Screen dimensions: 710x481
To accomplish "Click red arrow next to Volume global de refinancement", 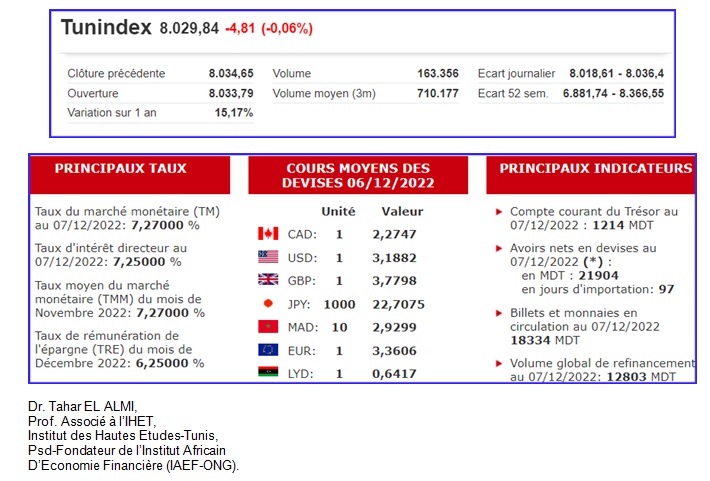I will pyautogui.click(x=499, y=363).
